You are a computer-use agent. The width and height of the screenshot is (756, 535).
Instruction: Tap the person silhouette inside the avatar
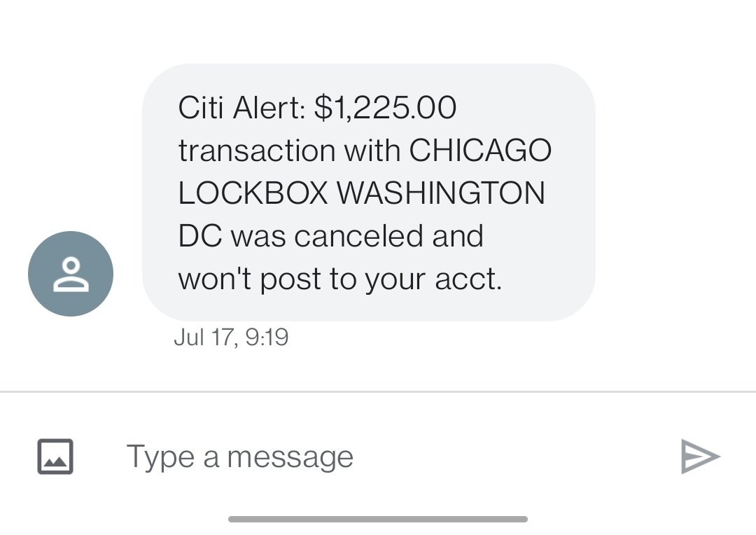71,275
